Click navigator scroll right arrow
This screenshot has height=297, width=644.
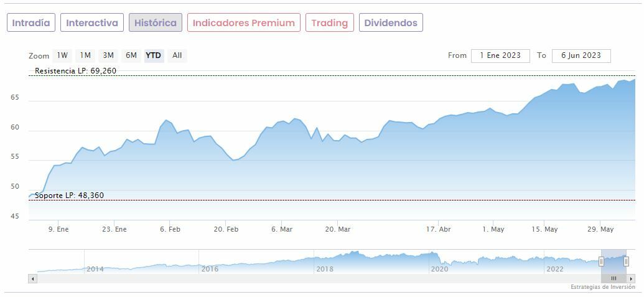click(x=632, y=278)
